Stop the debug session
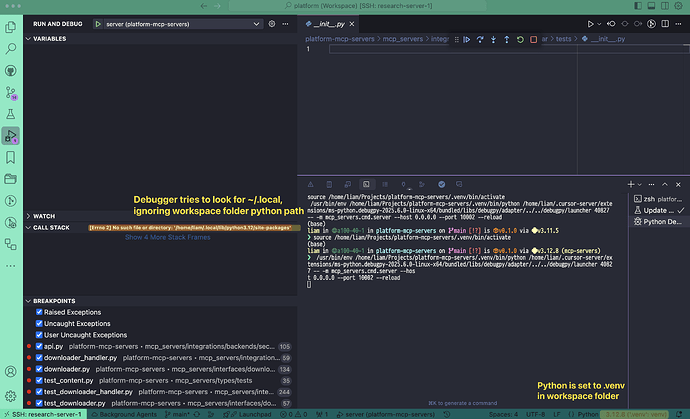Screen dimensions: 690x419 [x=533, y=40]
